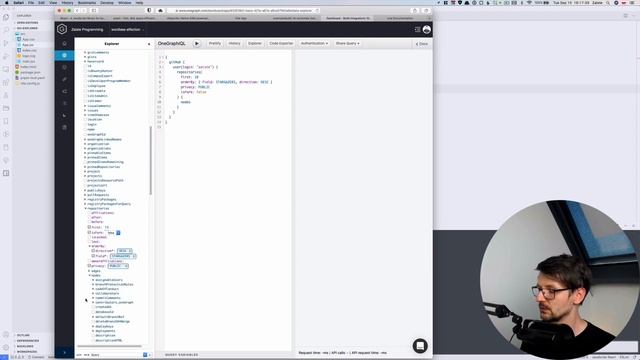Viewport: 640px width, 360px height.
Task: Uncheck the field checkbox under orderBy
Action: (x=93, y=256)
